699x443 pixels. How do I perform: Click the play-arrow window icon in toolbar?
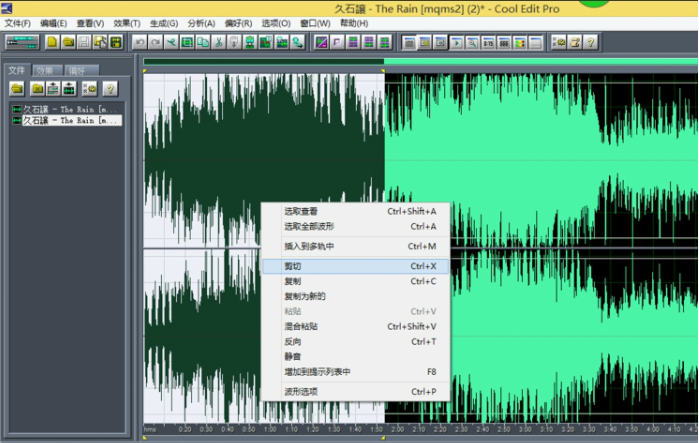click(456, 42)
